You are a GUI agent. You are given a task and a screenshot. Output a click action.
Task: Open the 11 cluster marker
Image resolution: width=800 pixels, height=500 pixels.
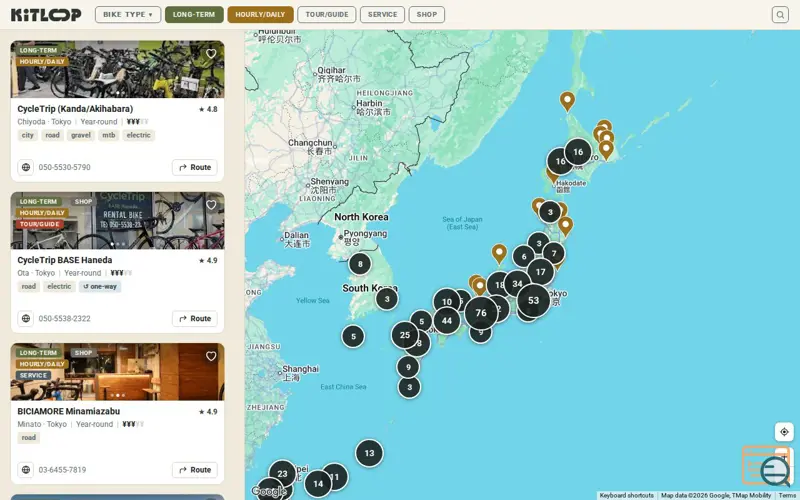tap(335, 477)
